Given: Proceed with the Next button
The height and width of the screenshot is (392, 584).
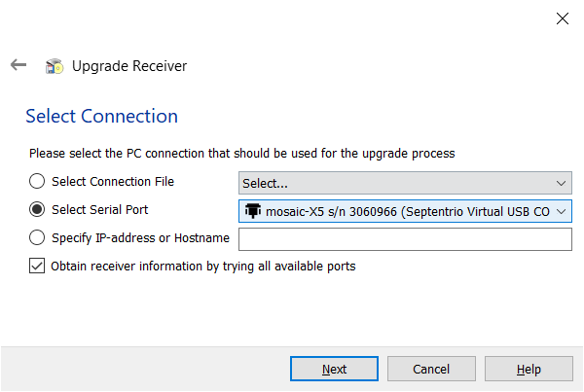Looking at the screenshot, I should pos(334,369).
